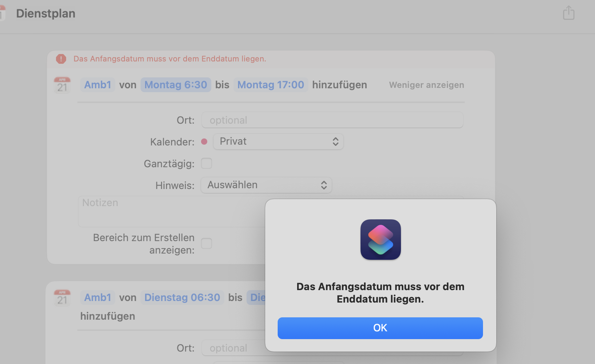Collapse options with Weniger anzeigen

point(427,85)
